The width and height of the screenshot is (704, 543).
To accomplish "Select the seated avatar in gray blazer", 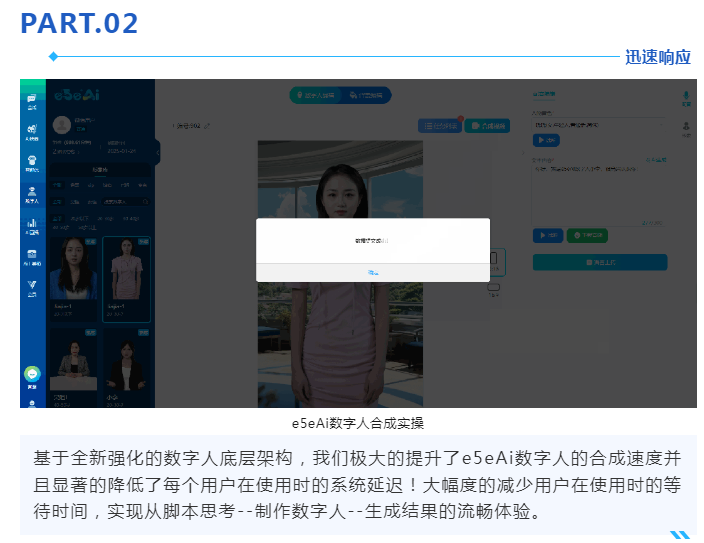I will pyautogui.click(x=74, y=360).
